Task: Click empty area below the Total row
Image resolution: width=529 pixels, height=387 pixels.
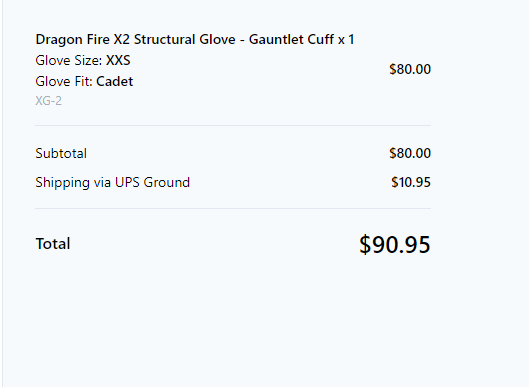Action: coord(233,321)
